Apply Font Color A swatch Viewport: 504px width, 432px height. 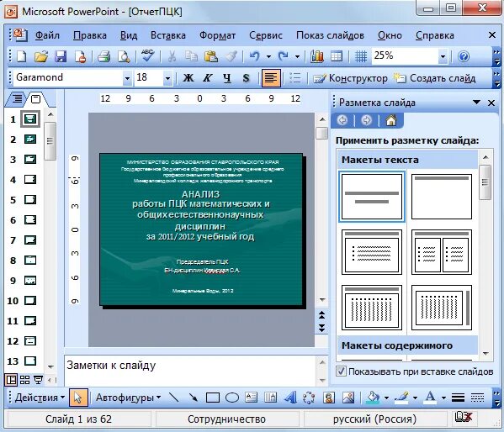430,398
